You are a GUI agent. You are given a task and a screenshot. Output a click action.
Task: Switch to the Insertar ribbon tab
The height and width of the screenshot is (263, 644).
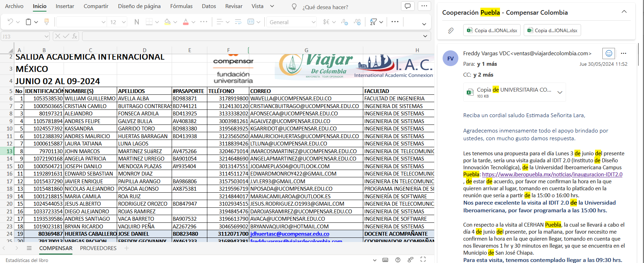pyautogui.click(x=65, y=6)
